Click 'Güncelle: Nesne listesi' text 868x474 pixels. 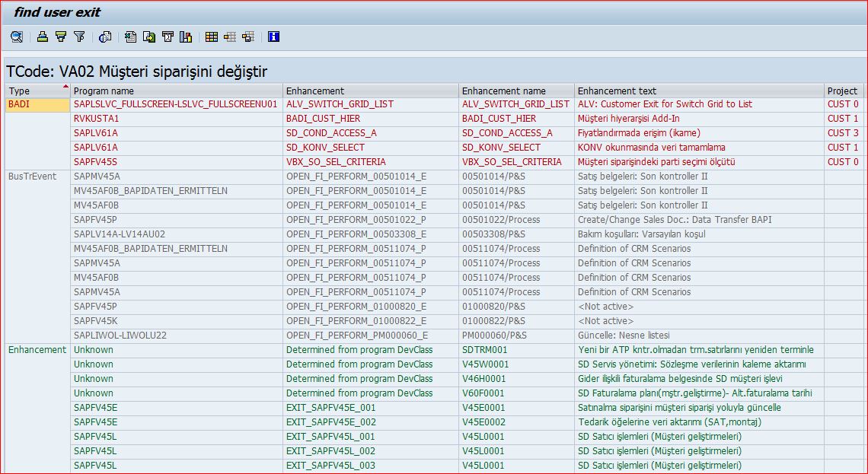coord(624,336)
